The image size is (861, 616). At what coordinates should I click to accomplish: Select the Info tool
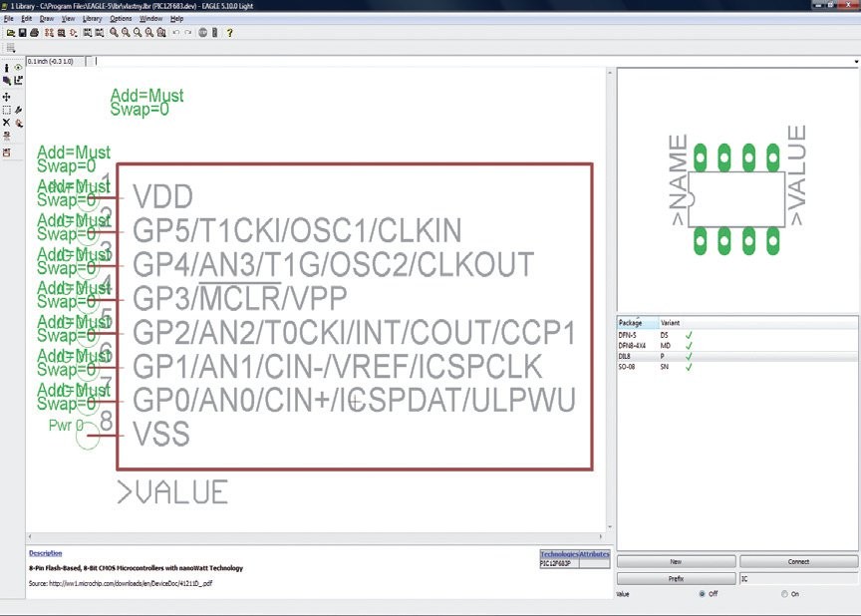tap(7, 68)
